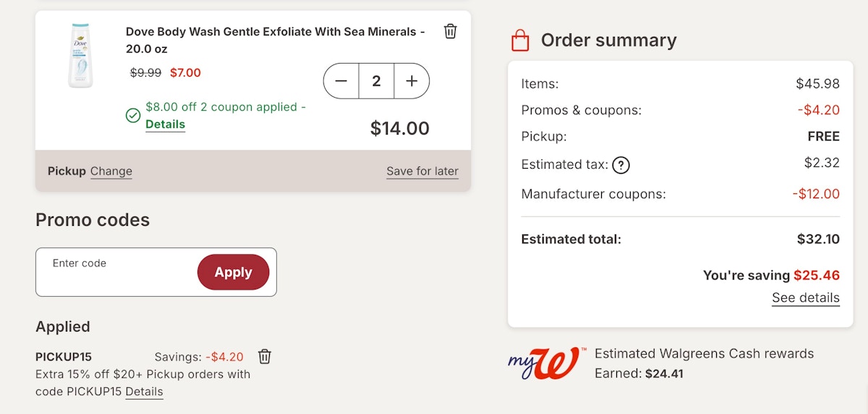Click the $25.46 savings amount
This screenshot has height=414, width=868.
(817, 275)
